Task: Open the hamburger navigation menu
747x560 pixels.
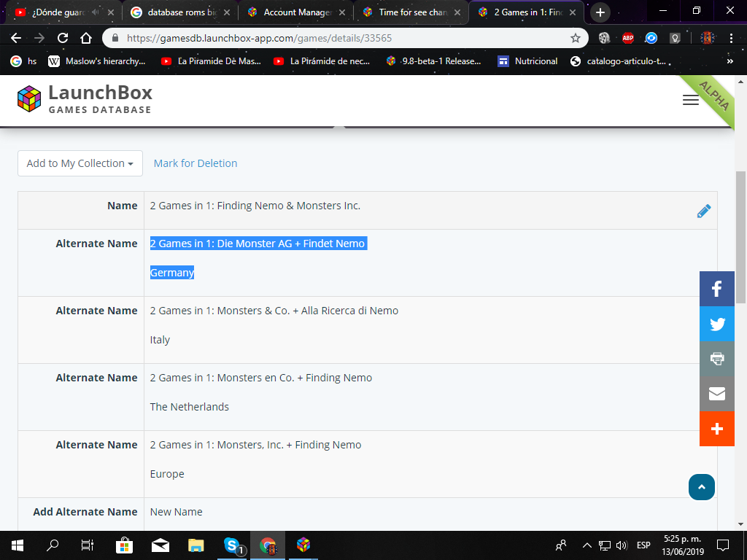Action: pos(690,100)
